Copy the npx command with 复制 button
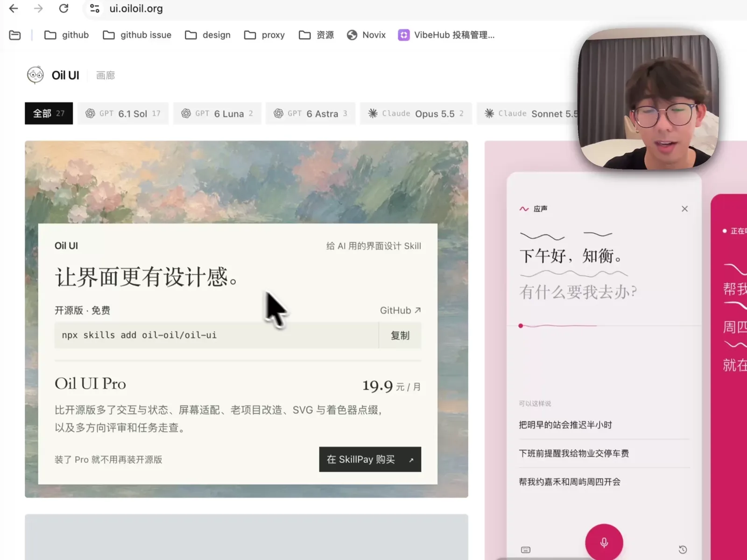Image resolution: width=747 pixels, height=560 pixels. click(400, 336)
